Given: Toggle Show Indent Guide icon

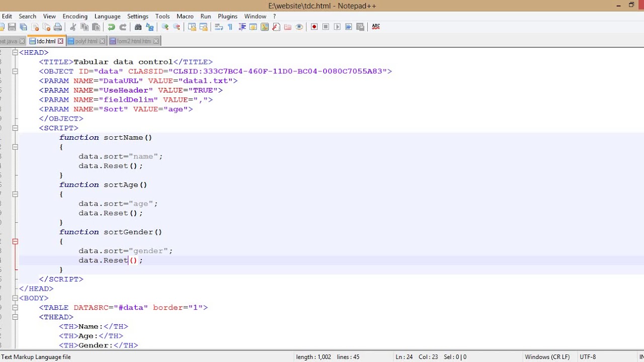Looking at the screenshot, I should (x=242, y=27).
